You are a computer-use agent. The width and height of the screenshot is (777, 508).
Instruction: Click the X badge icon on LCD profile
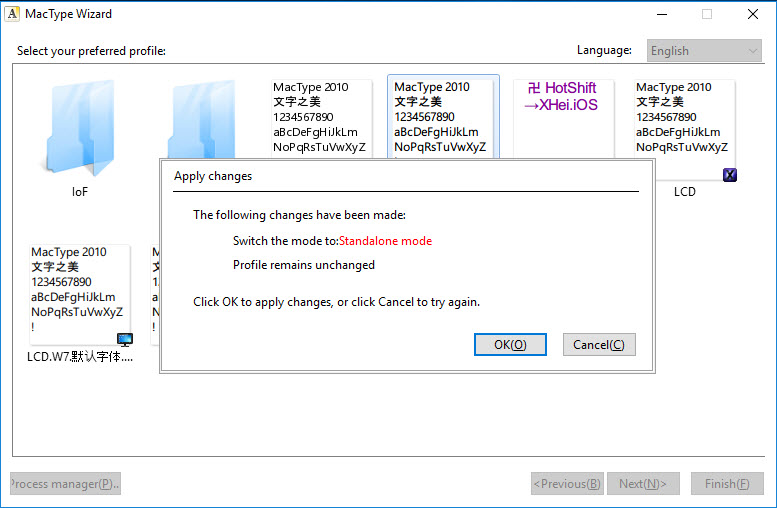(729, 174)
